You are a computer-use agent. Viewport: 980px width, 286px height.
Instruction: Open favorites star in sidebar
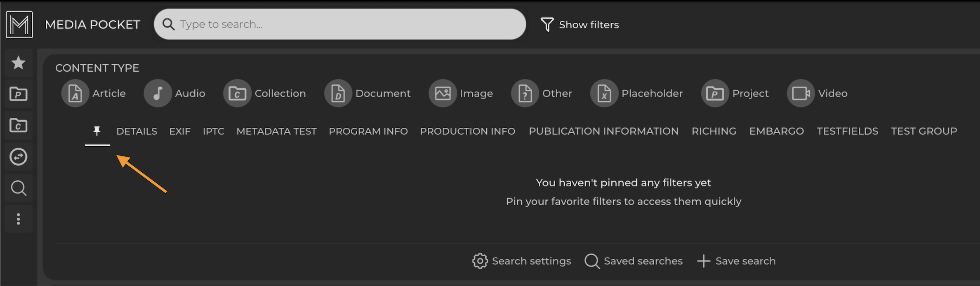pyautogui.click(x=19, y=63)
